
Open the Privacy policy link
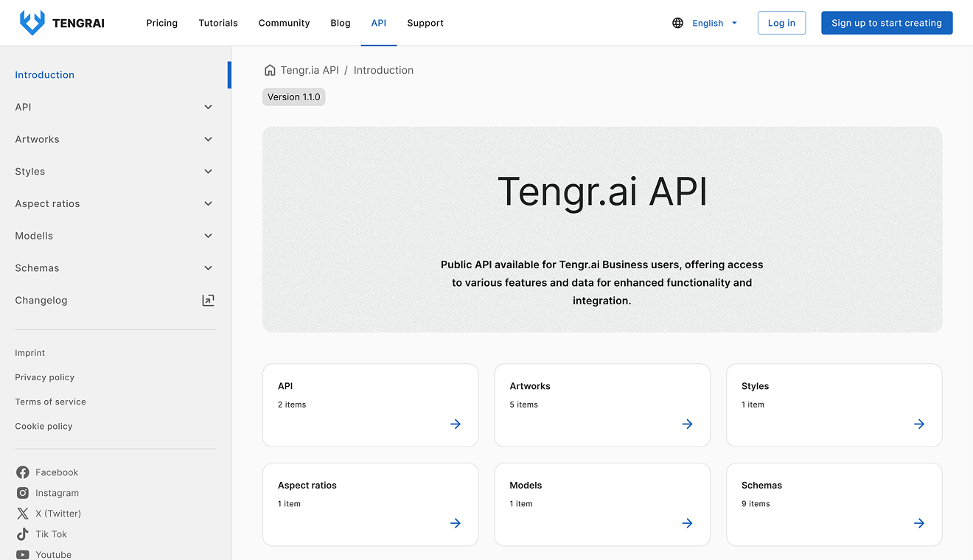[44, 377]
